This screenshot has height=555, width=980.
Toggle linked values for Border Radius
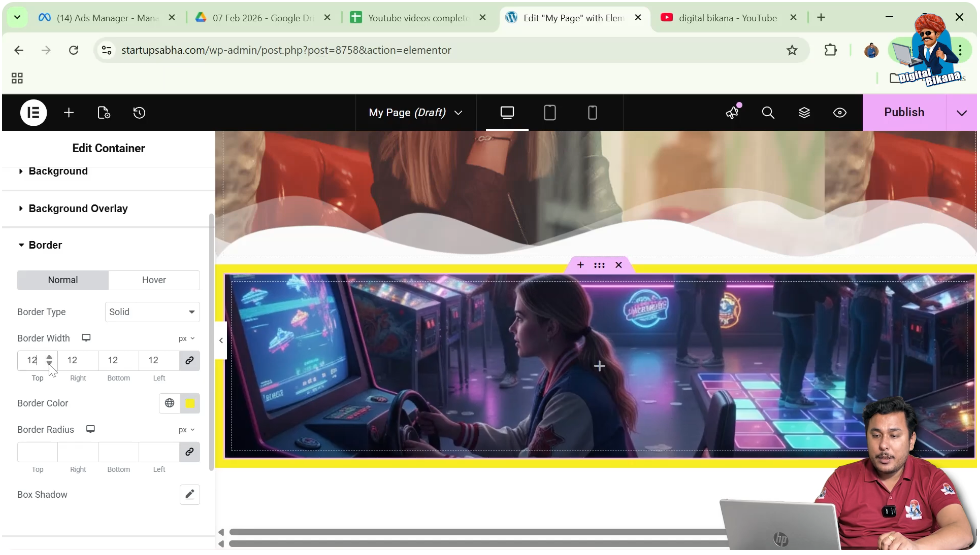(189, 453)
